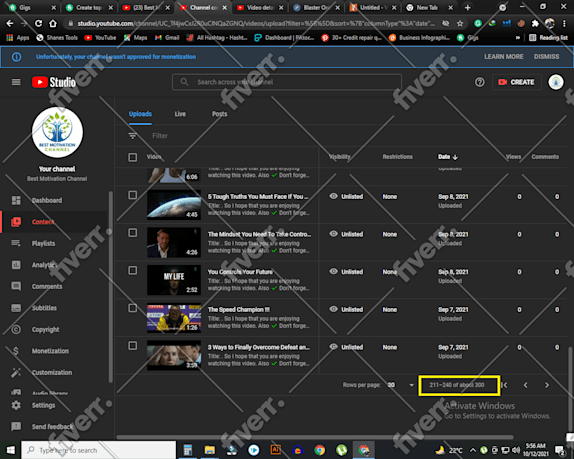The image size is (574, 459).
Task: Click the search across your channel box
Action: (x=287, y=82)
